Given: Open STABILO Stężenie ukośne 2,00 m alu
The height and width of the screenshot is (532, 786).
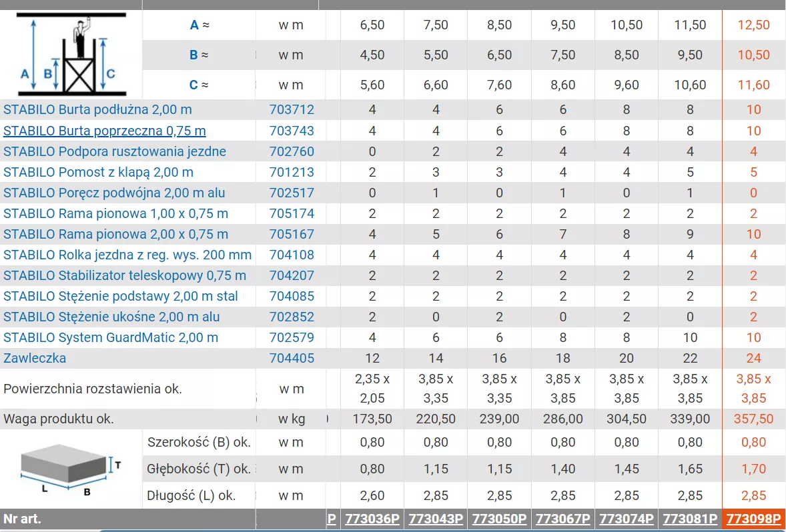Looking at the screenshot, I should coord(112,317).
